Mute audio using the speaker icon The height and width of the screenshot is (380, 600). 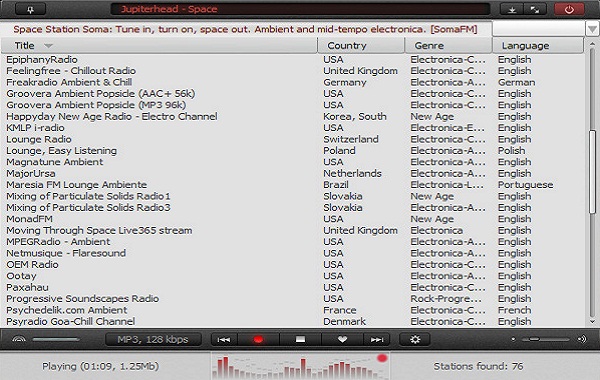[582, 339]
